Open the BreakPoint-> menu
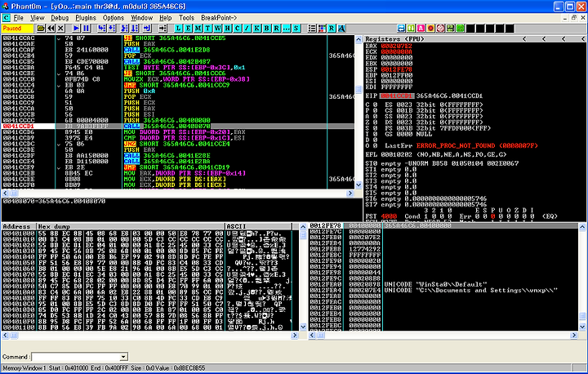This screenshot has width=588, height=374. pyautogui.click(x=219, y=18)
